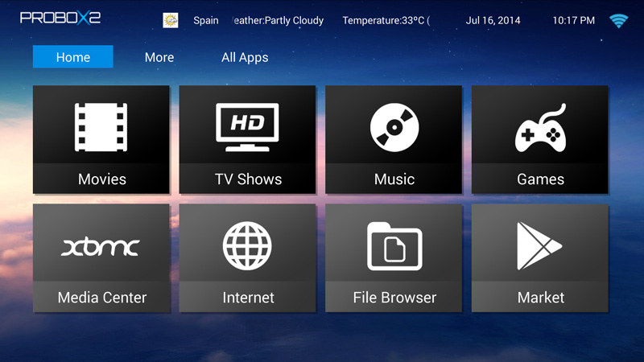The image size is (644, 362).
Task: Click the Temperature:33°C text
Action: [386, 21]
